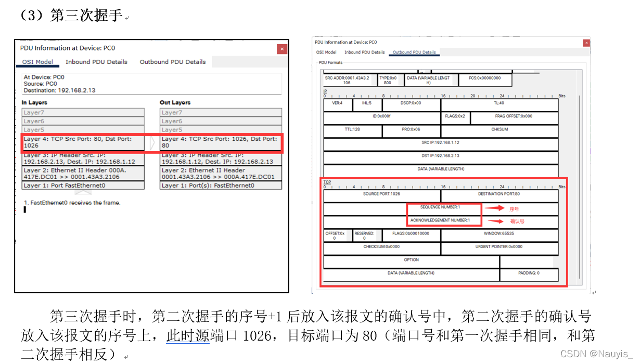Close the PDU window showing In Layers

(282, 49)
